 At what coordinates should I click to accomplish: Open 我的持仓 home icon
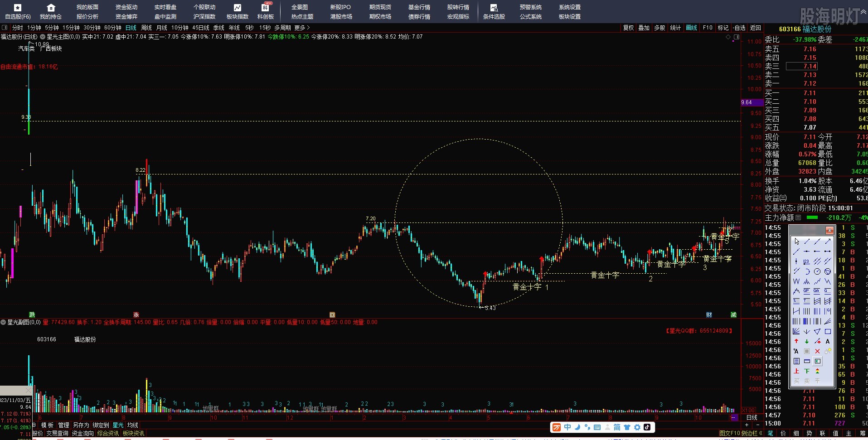coord(51,8)
